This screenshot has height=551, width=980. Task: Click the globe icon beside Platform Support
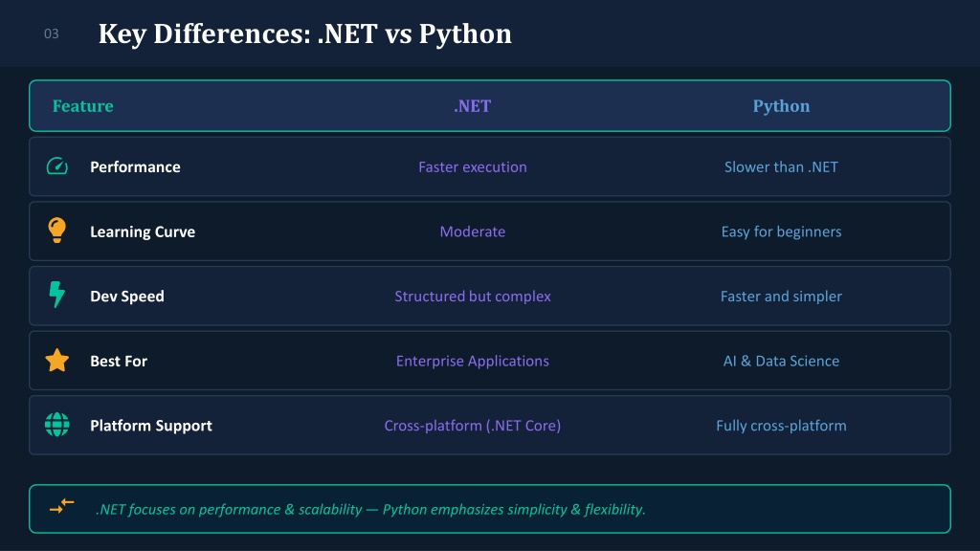[x=56, y=425]
